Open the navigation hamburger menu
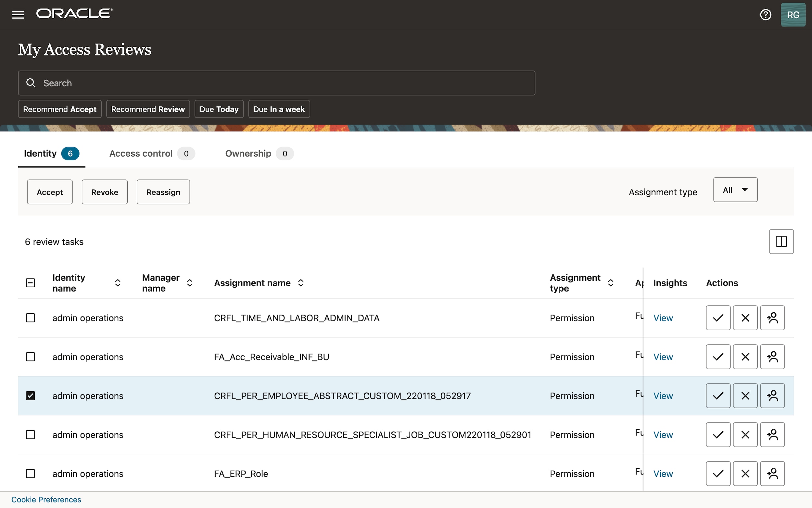This screenshot has height=508, width=812. 18,14
